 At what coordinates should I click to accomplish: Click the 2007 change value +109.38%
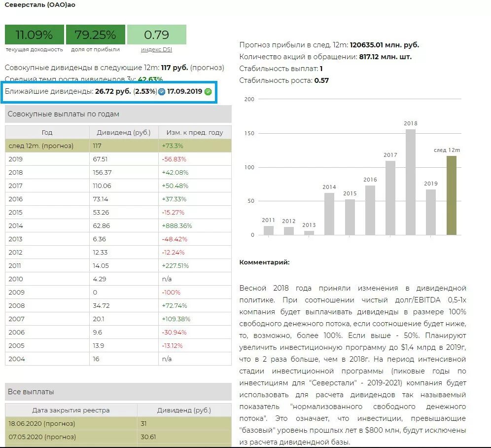[x=176, y=319]
